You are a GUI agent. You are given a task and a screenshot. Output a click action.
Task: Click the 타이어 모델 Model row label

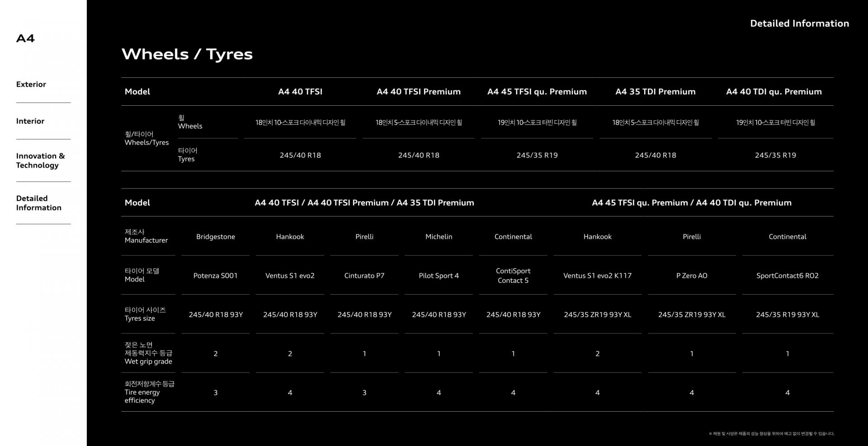tap(142, 275)
